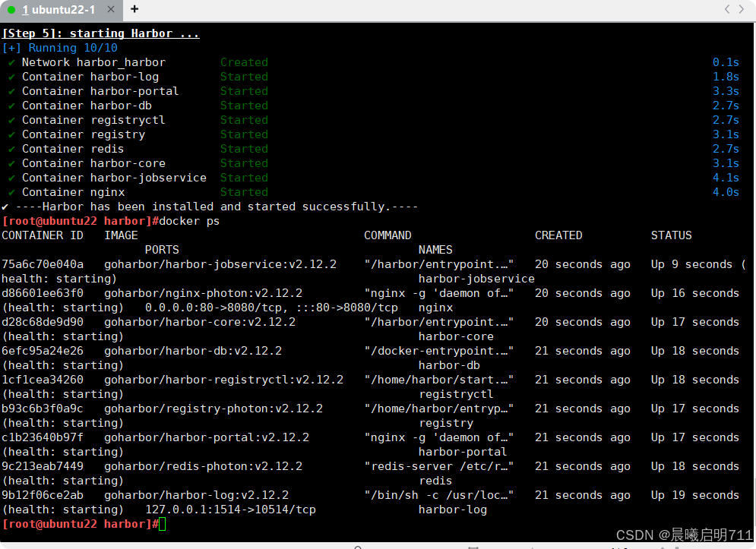Select the "harbor-log" name under NAMES
The height and width of the screenshot is (549, 756).
click(x=453, y=510)
